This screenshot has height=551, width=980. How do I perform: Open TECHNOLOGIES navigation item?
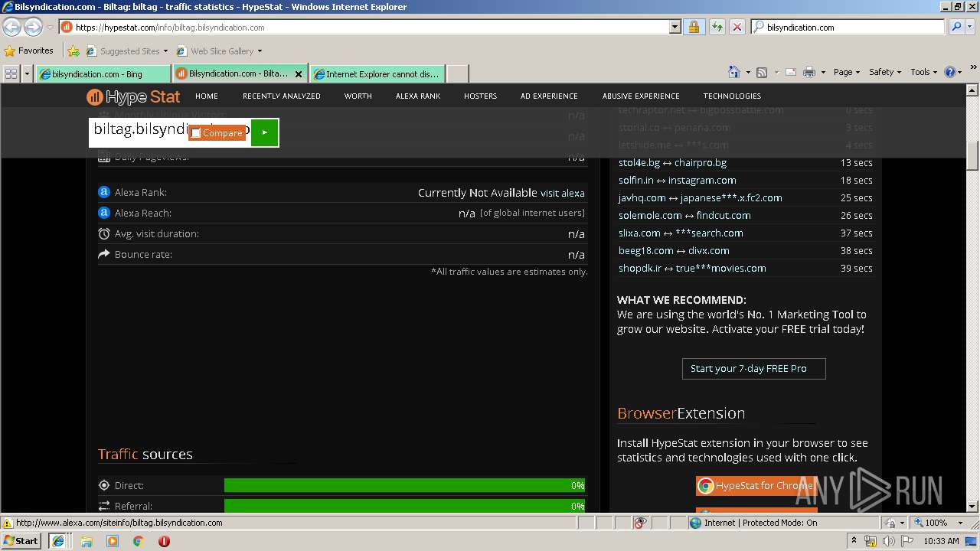pos(732,96)
